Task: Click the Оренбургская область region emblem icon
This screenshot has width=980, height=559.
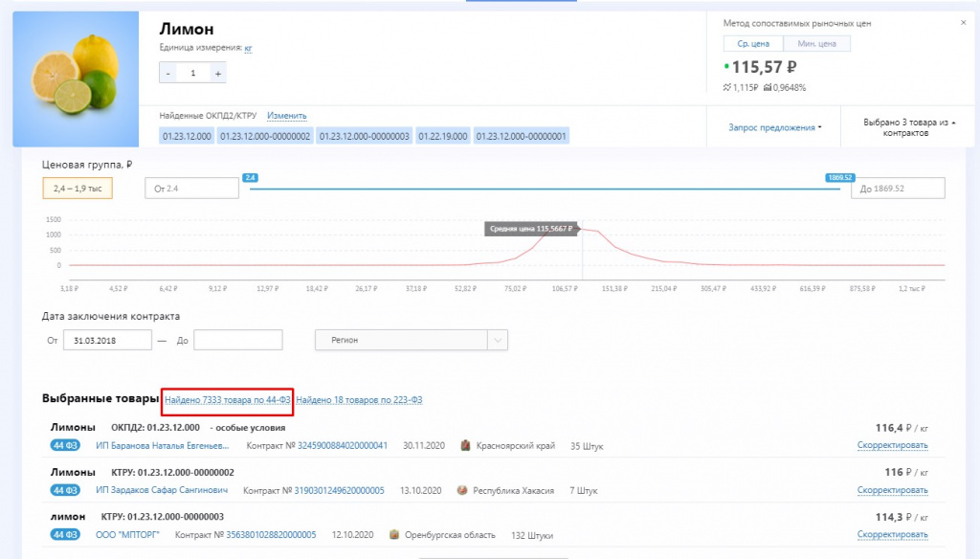Action: pyautogui.click(x=393, y=535)
